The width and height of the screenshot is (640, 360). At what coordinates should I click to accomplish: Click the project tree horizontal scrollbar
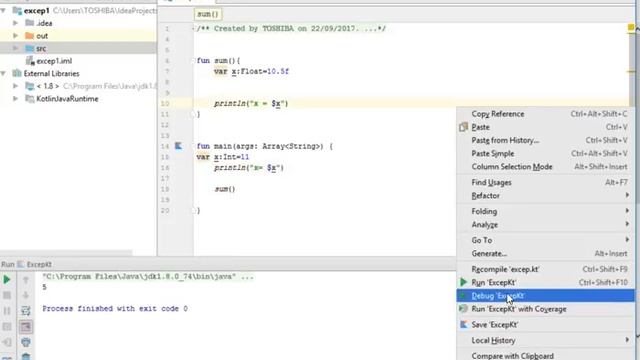tap(66, 253)
